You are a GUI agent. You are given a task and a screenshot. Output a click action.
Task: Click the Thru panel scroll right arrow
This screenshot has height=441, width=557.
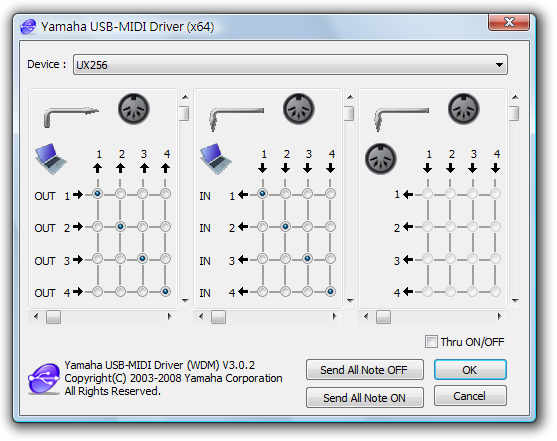coord(500,316)
